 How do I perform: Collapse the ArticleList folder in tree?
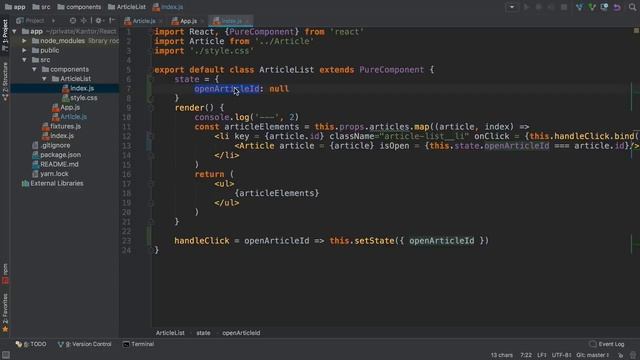tap(44, 79)
